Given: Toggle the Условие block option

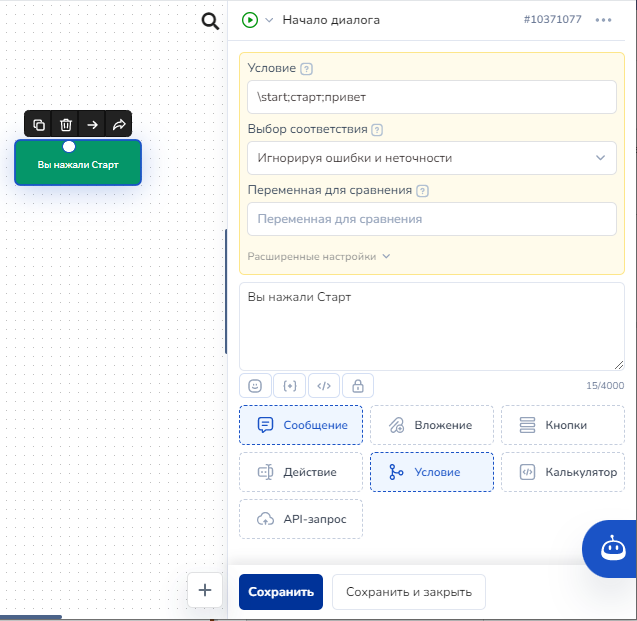Looking at the screenshot, I should [431, 472].
